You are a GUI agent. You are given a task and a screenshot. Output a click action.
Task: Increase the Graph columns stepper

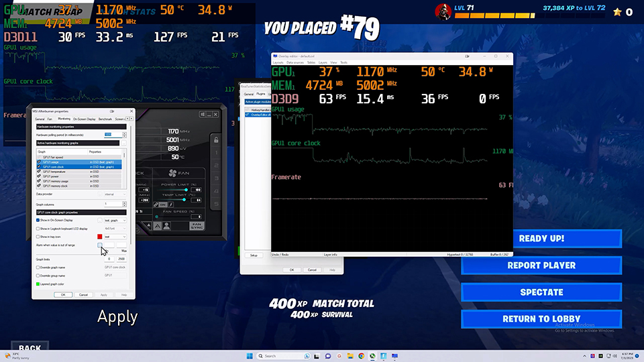pos(125,202)
